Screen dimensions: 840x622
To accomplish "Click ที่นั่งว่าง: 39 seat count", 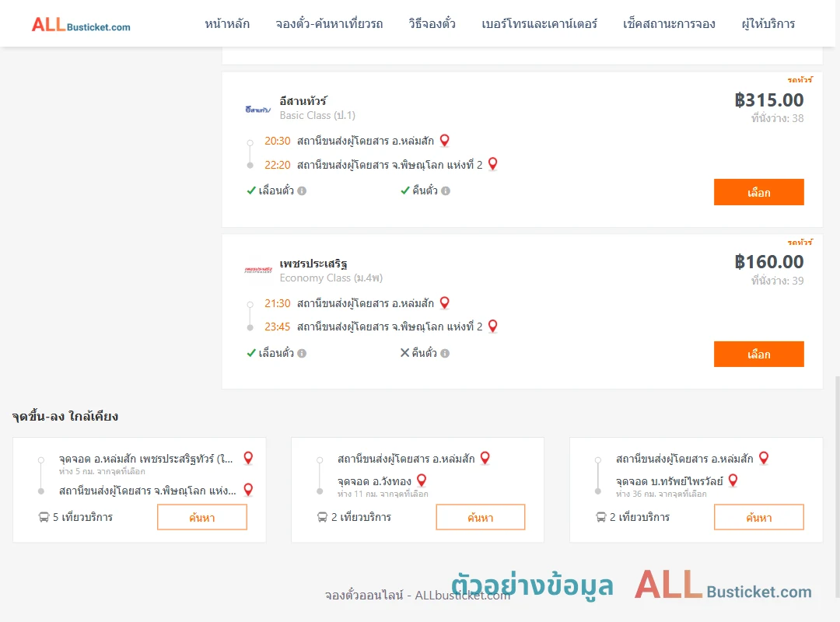I will pyautogui.click(x=777, y=281).
